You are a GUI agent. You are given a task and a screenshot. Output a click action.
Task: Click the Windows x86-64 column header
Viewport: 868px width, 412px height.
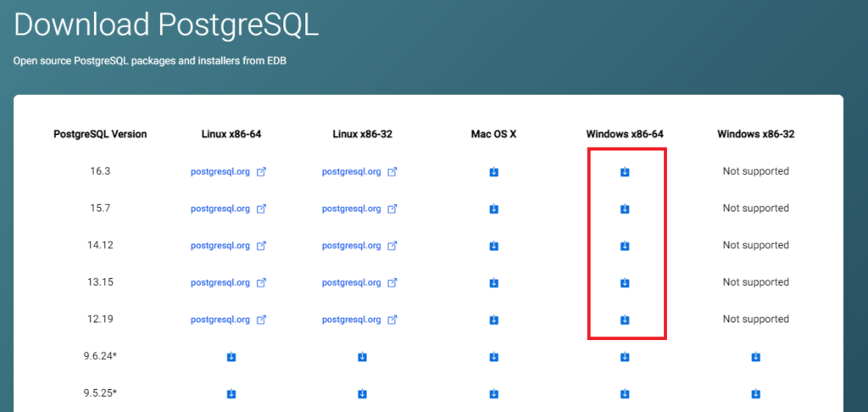tap(625, 134)
